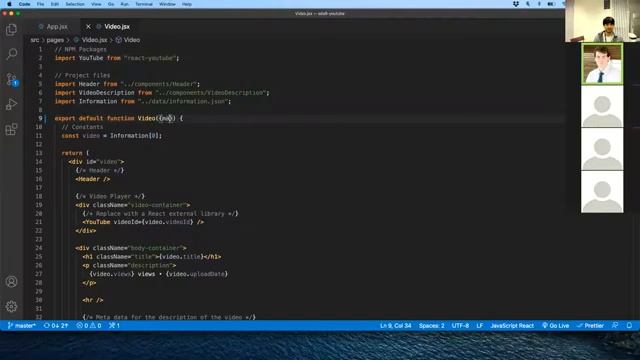This screenshot has width=640, height=360.
Task: Click '<hr />' tag on line 30
Action: [93, 300]
